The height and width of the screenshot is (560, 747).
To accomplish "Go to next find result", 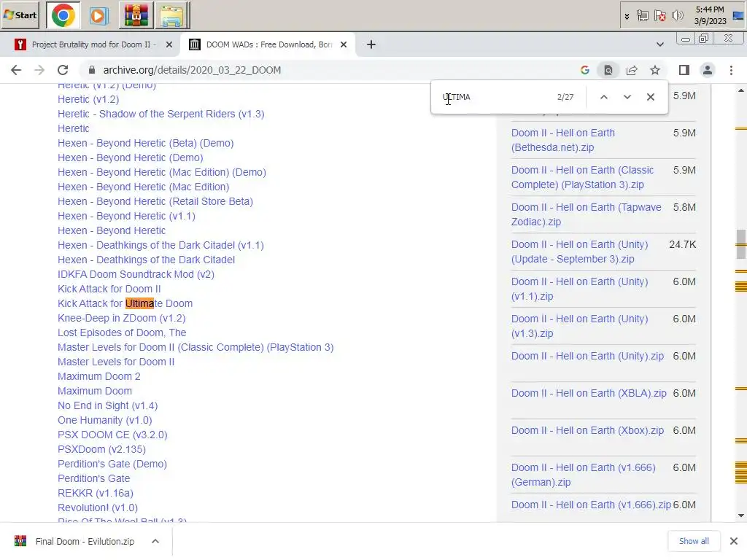I will click(627, 97).
